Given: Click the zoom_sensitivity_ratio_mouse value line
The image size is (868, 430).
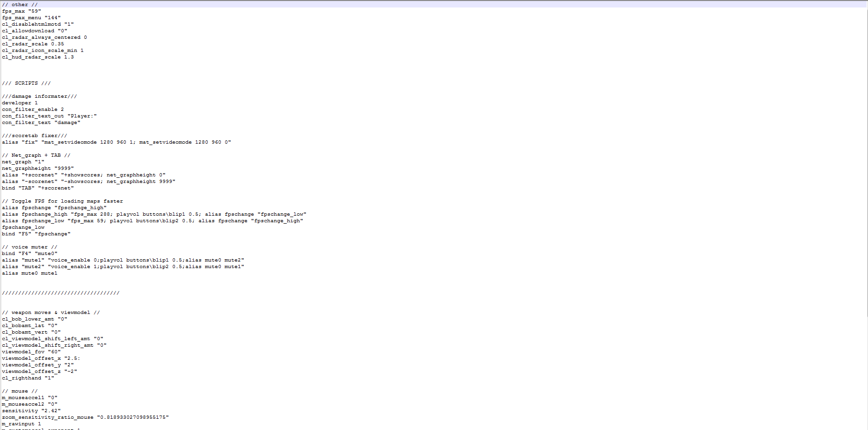Looking at the screenshot, I should pos(85,417).
